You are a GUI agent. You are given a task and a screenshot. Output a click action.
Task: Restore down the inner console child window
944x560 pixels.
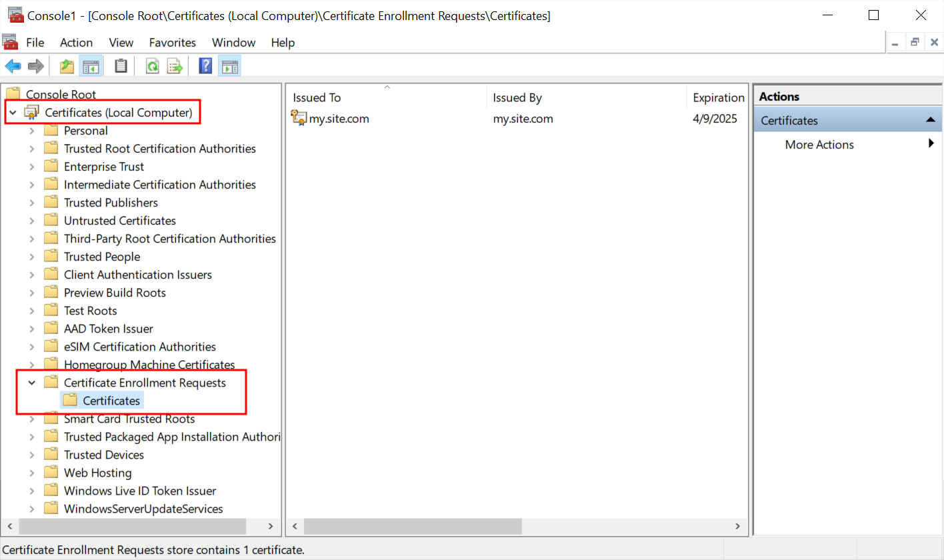(915, 42)
